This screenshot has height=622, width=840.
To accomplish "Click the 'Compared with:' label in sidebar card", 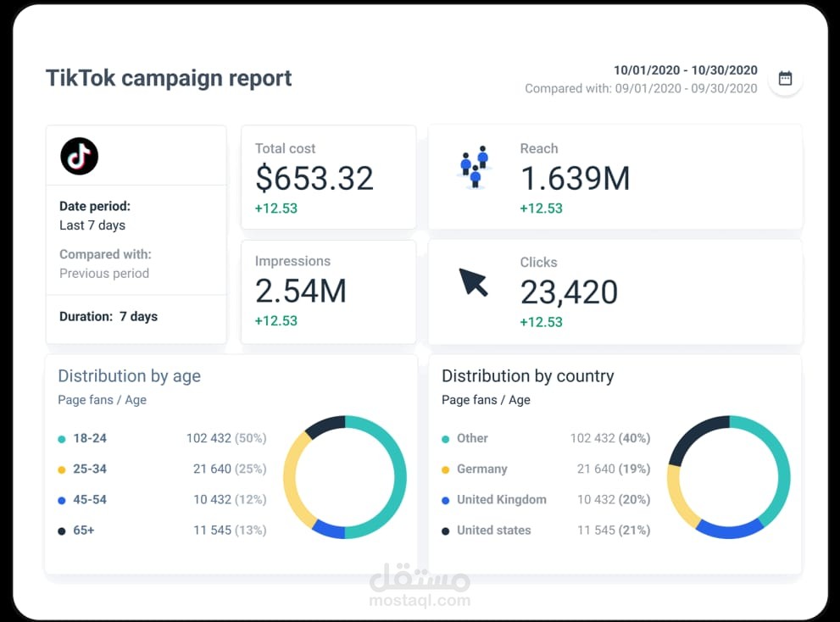I will click(x=106, y=254).
